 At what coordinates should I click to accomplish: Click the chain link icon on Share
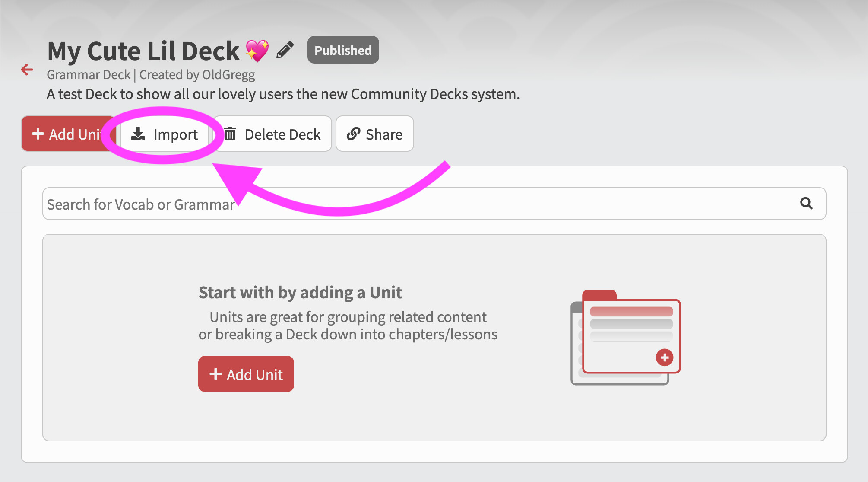[x=353, y=134]
